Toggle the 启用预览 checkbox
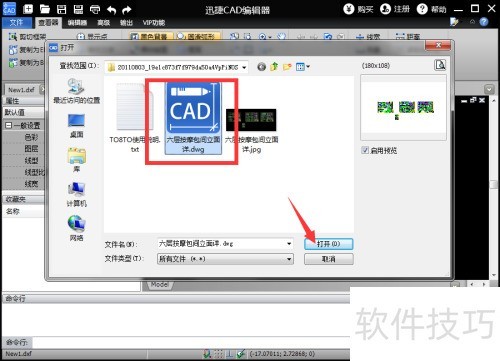This screenshot has width=500, height=361. point(365,150)
